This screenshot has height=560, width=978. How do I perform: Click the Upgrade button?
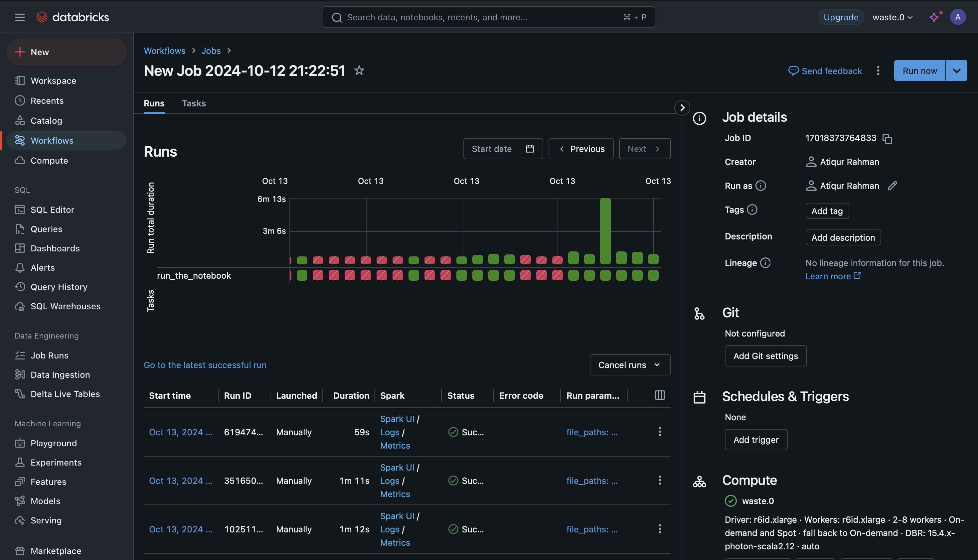click(841, 17)
